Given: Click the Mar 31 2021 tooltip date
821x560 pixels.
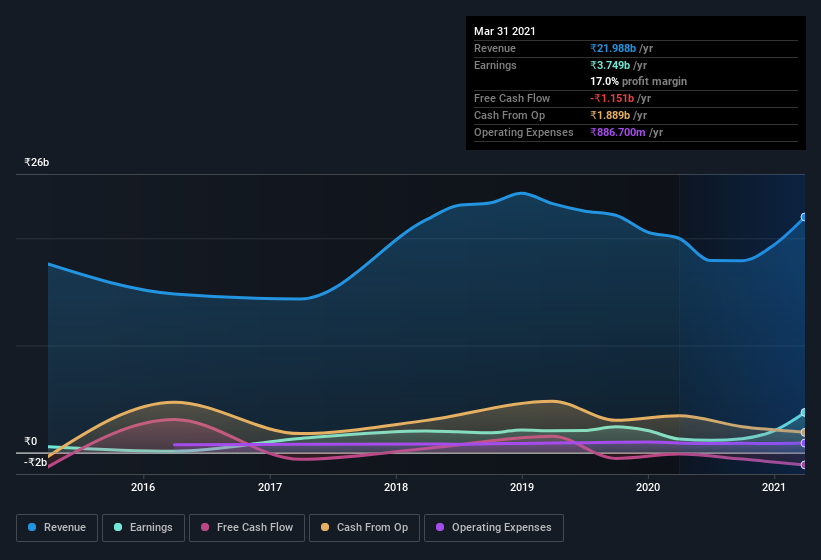Looking at the screenshot, I should [505, 31].
